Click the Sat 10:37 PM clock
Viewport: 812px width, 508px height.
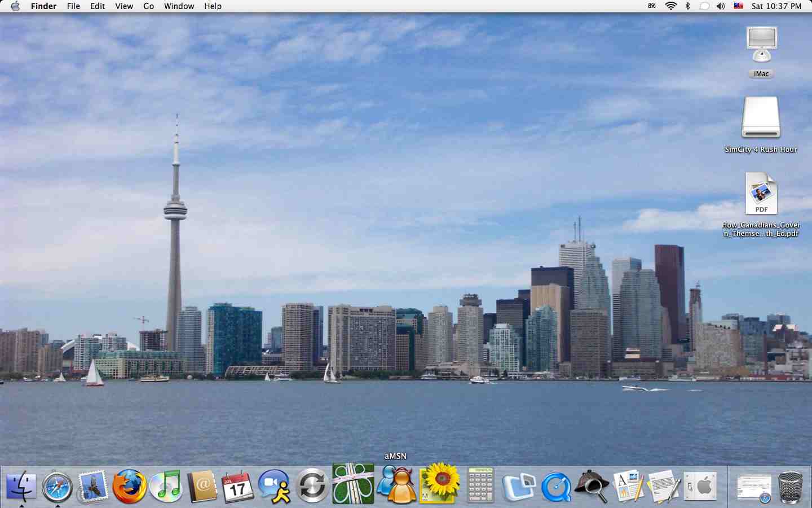(776, 6)
